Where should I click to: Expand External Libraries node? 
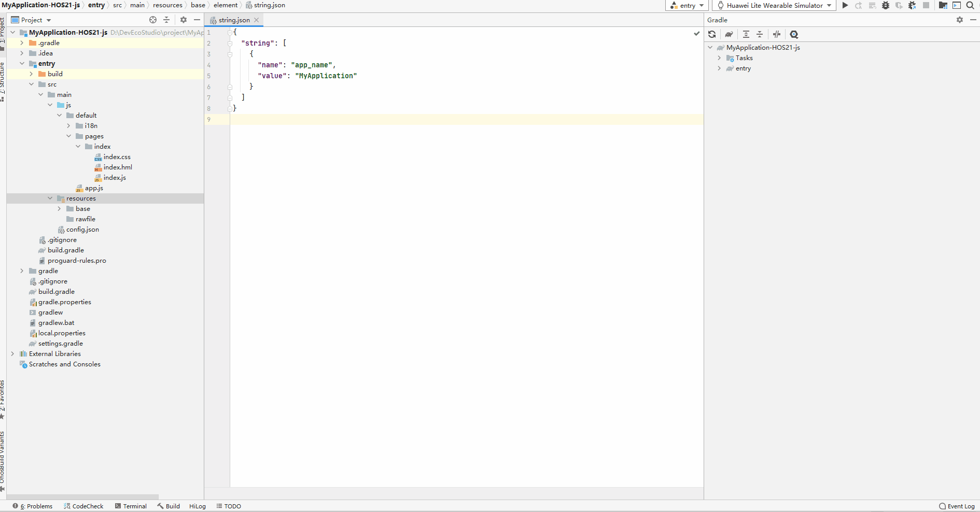[x=12, y=353]
